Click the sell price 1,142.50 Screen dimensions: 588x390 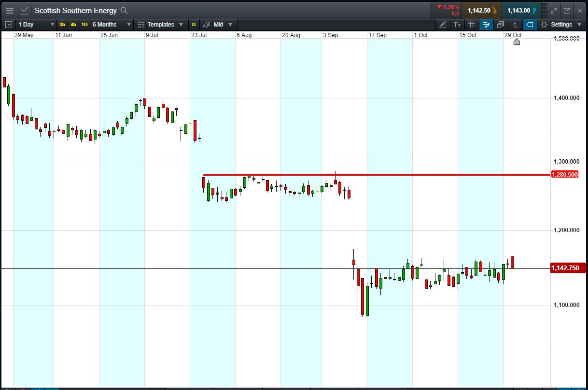pos(482,10)
